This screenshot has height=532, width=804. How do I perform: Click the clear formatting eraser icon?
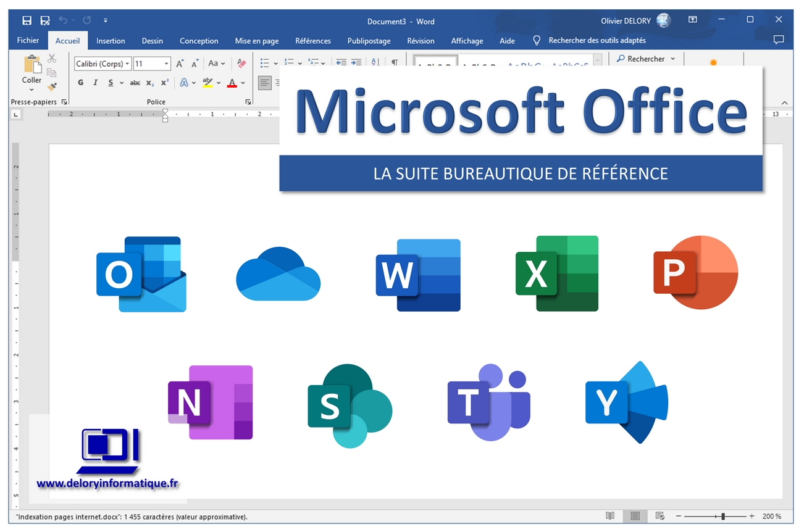tap(241, 64)
